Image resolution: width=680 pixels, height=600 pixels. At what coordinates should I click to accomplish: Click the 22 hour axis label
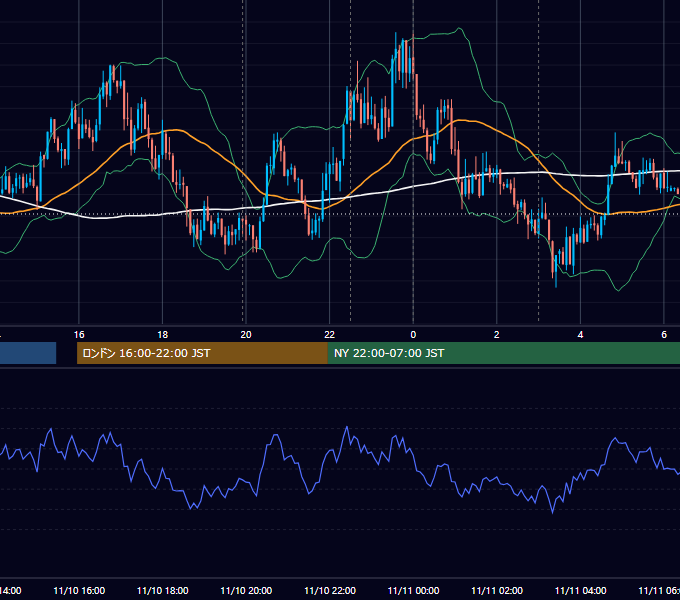[x=330, y=335]
